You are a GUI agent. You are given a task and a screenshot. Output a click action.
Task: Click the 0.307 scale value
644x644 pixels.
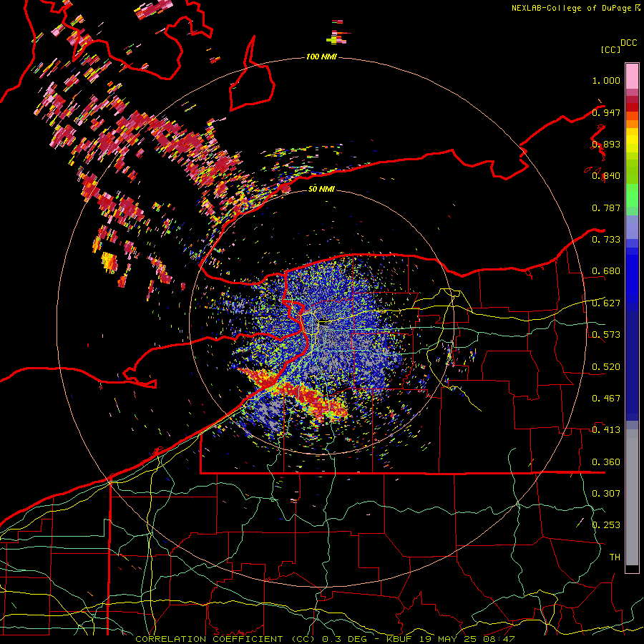[x=606, y=494]
